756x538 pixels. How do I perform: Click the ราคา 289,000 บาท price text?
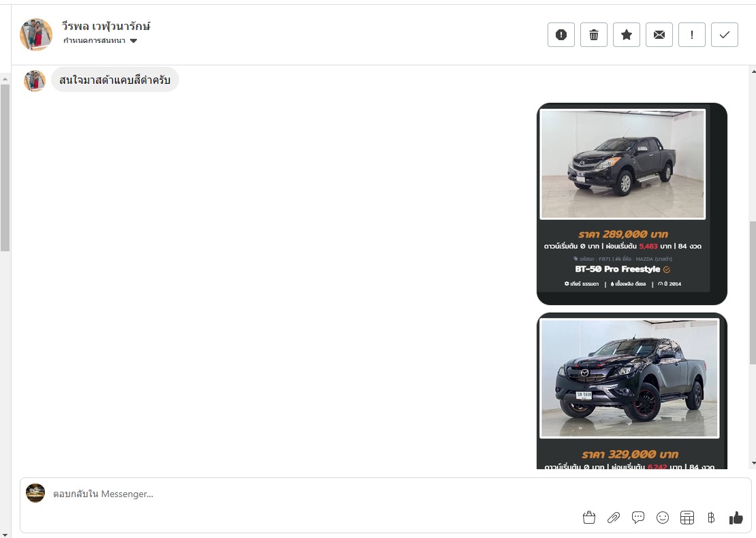(x=623, y=234)
